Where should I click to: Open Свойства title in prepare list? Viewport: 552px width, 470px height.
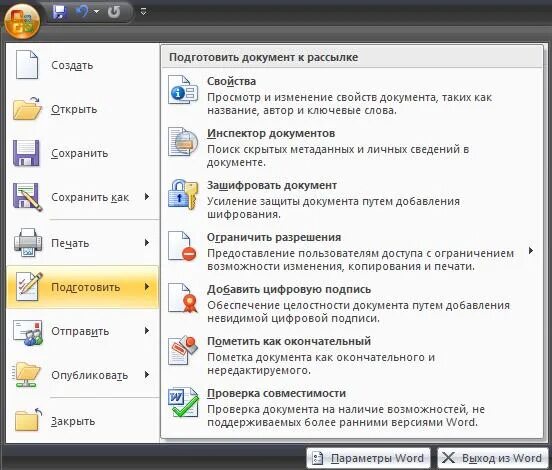coord(231,81)
